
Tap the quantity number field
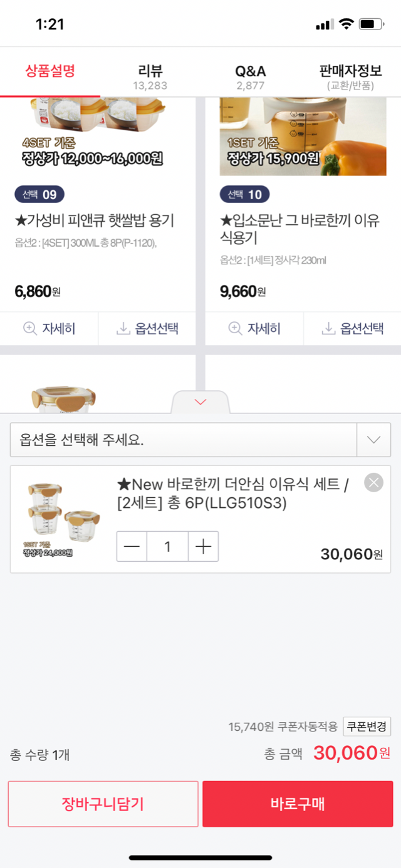167,546
